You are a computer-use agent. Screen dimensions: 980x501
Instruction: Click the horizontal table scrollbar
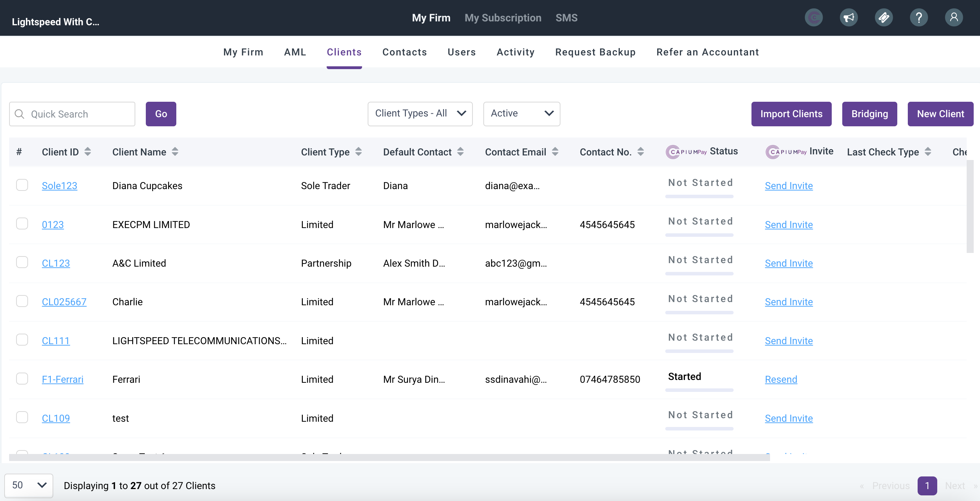coord(389,457)
